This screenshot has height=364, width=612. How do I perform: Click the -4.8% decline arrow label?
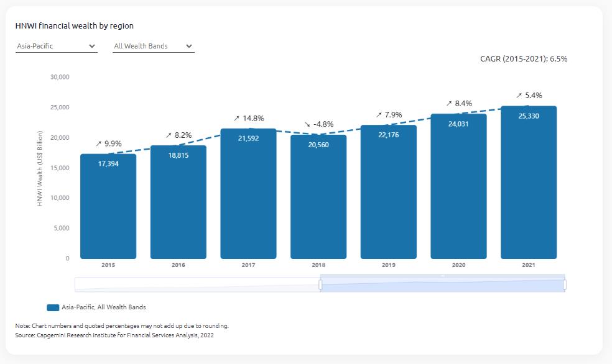coord(318,124)
